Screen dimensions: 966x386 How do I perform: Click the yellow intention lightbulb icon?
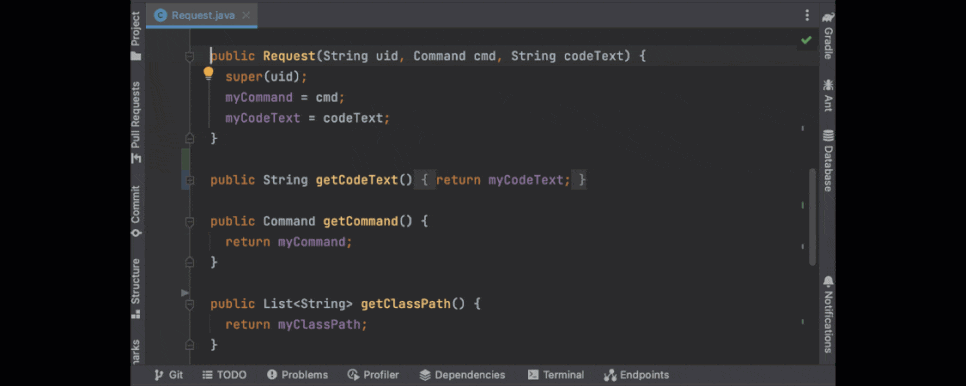(x=208, y=74)
